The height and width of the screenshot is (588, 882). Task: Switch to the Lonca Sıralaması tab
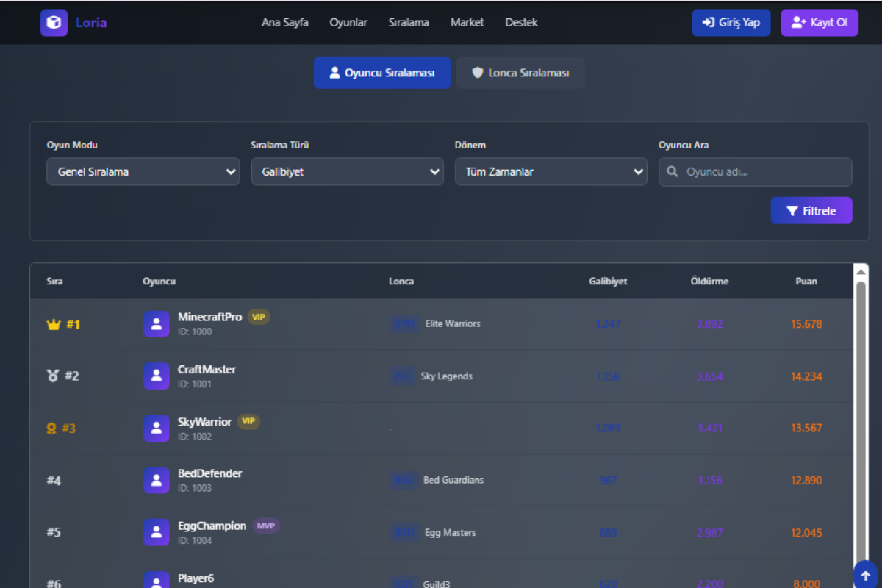(x=520, y=73)
